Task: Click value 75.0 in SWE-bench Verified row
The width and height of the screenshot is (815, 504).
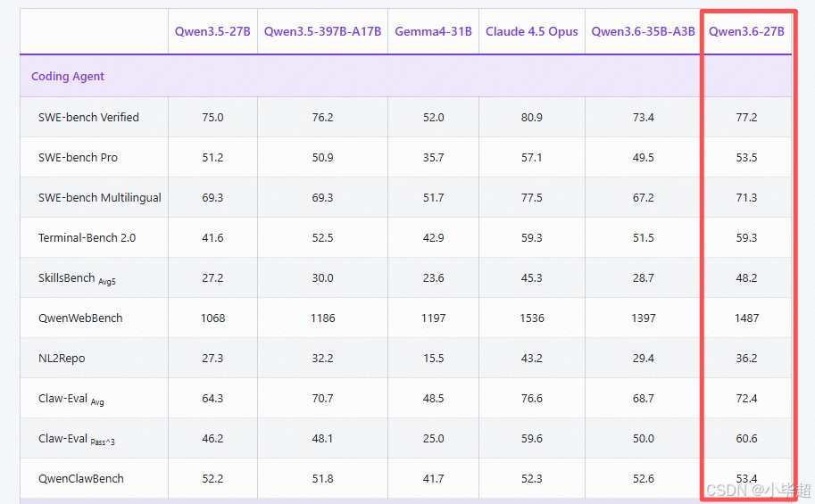Action: pyautogui.click(x=212, y=118)
